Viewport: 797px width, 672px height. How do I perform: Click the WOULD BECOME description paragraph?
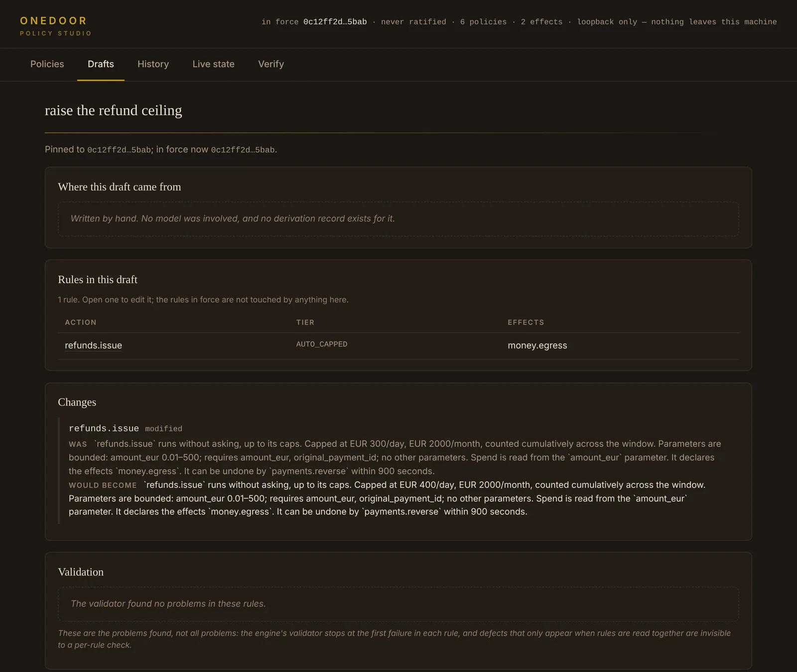pos(387,498)
